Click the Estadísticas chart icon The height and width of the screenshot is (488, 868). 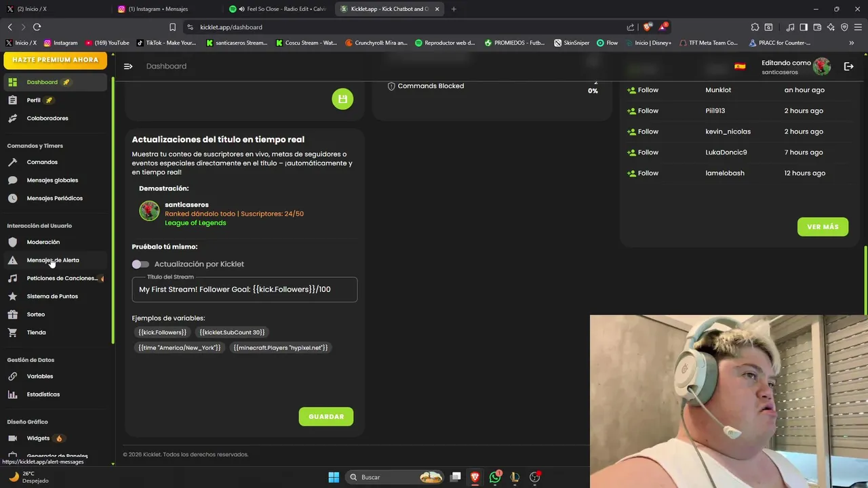click(x=12, y=394)
